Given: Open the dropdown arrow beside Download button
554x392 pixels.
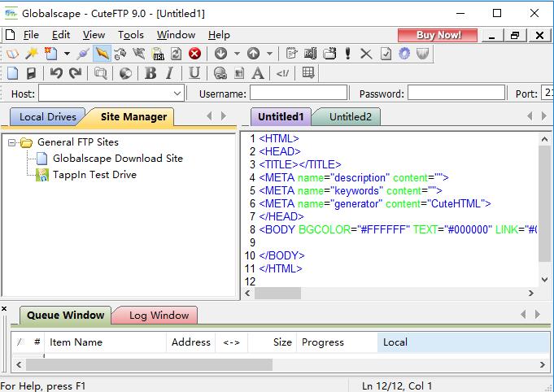Looking at the screenshot, I should coord(237,54).
